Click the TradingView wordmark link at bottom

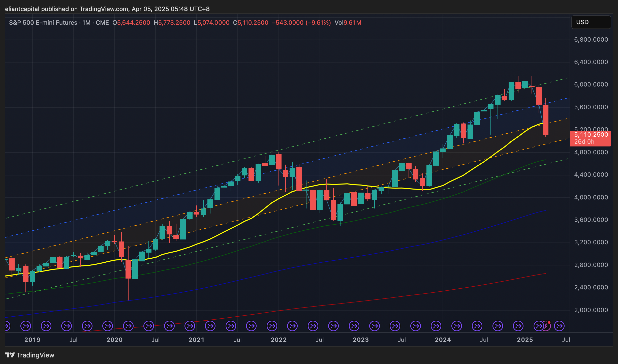click(35, 355)
